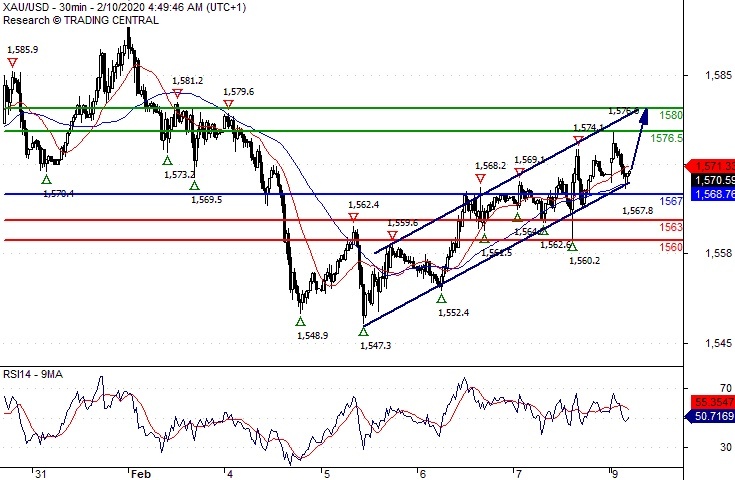Click the blue 50.7169 RSI value tag
This screenshot has height=480, width=735.
click(711, 416)
